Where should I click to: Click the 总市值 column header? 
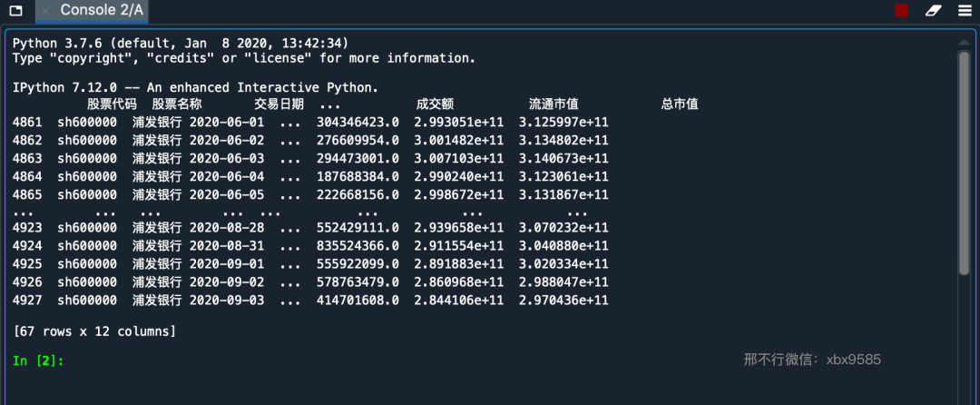(x=680, y=104)
